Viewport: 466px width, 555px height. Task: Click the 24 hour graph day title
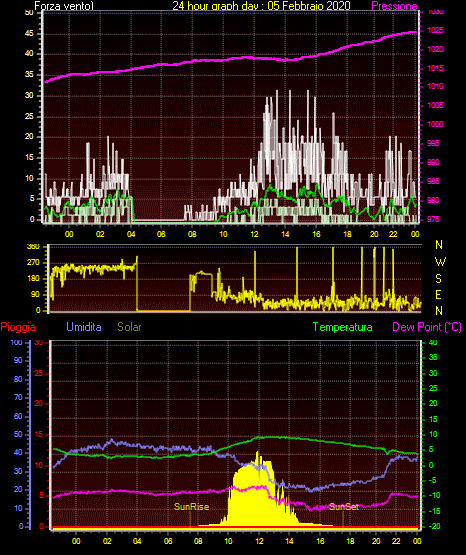click(x=261, y=6)
